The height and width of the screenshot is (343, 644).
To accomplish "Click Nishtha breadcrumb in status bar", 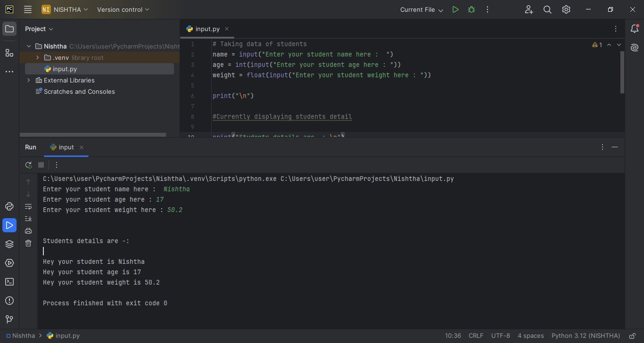I will (20, 336).
